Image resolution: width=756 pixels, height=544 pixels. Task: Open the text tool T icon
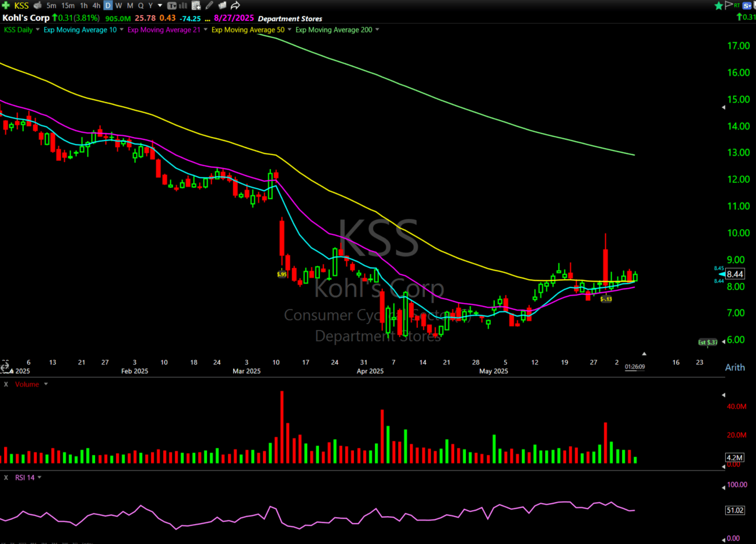point(172,5)
